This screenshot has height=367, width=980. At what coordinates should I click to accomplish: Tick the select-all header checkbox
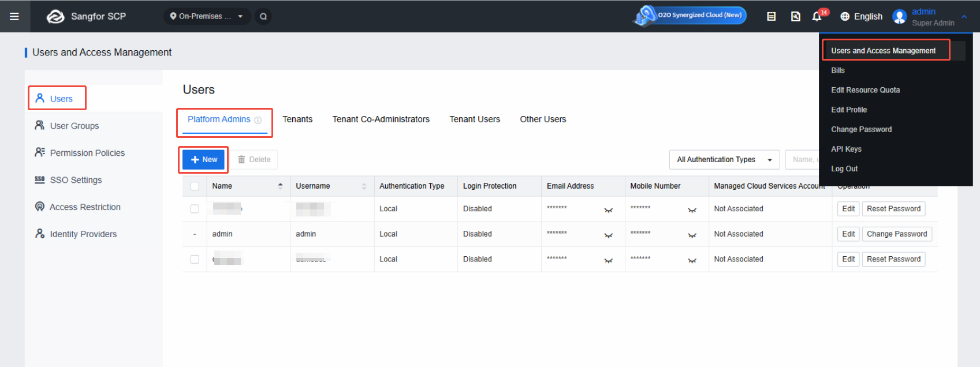pyautogui.click(x=195, y=186)
